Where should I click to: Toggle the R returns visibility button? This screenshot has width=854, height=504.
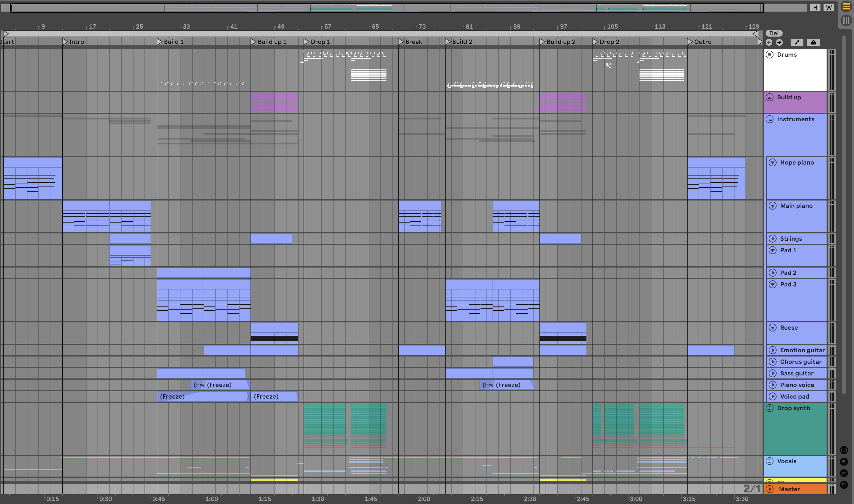click(844, 462)
